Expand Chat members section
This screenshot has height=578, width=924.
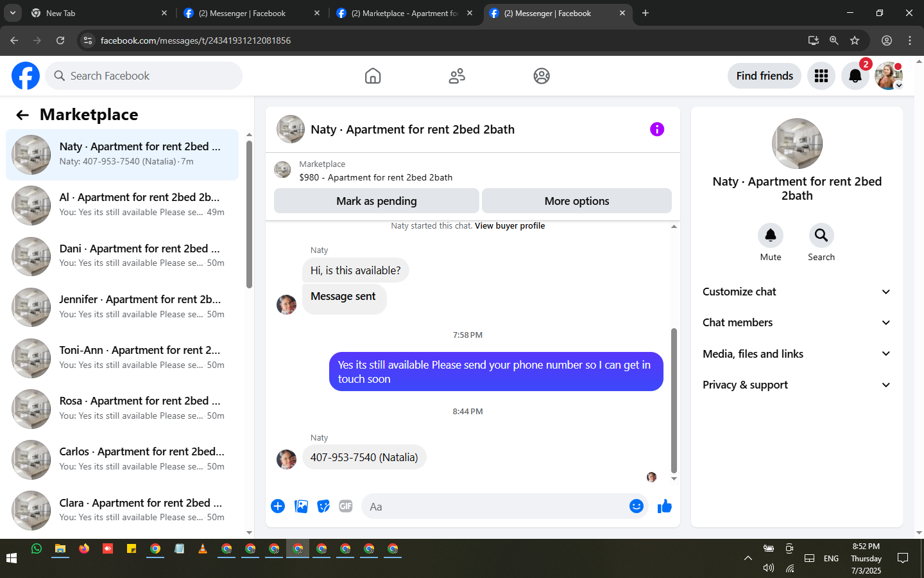[796, 322]
